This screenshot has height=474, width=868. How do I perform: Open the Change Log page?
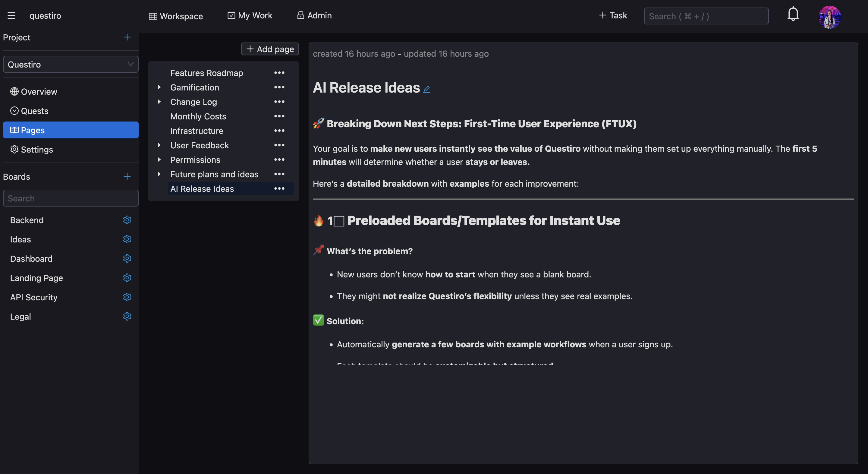click(x=194, y=102)
